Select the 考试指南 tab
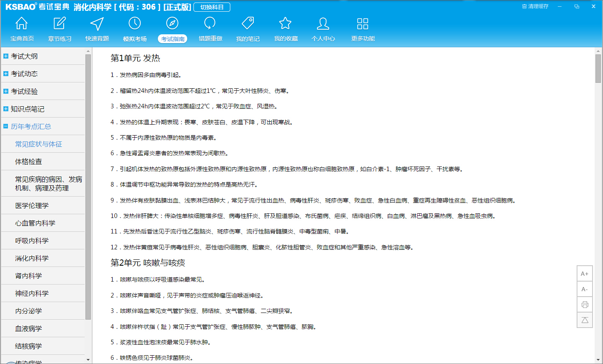The width and height of the screenshot is (603, 364). [x=173, y=38]
